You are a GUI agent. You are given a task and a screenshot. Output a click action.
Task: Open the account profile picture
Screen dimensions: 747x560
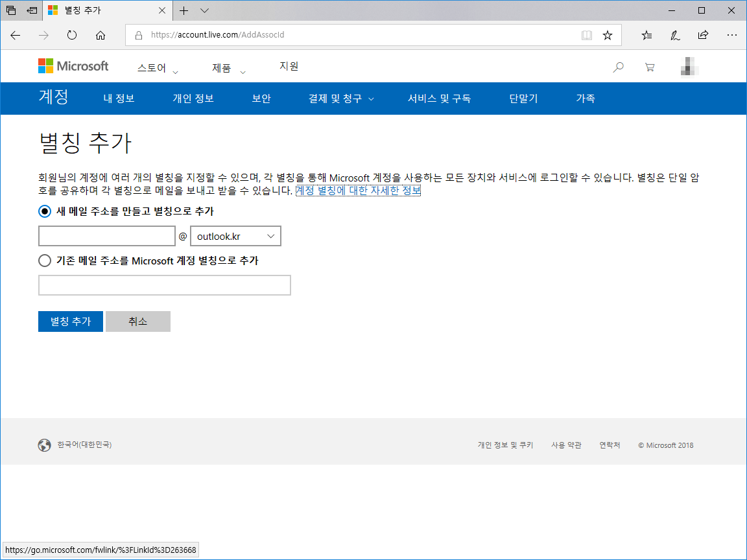[689, 66]
